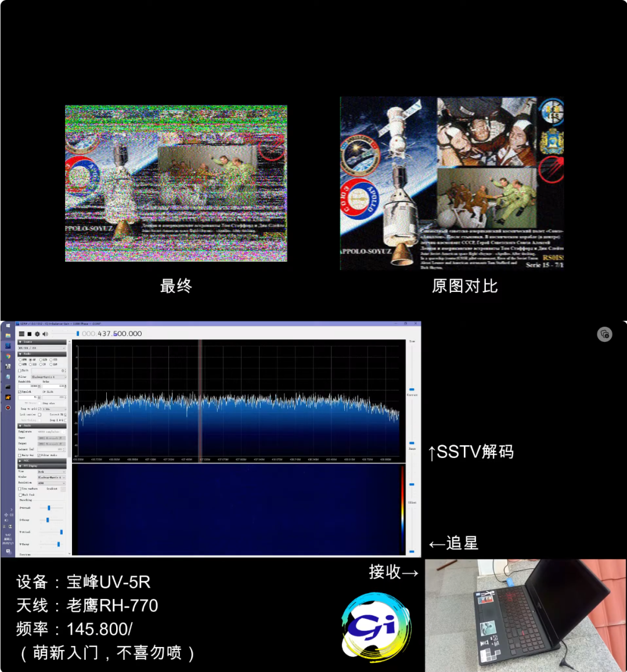Toggle the Snap to grid checkbox
The width and height of the screenshot is (627, 672).
coord(39,409)
